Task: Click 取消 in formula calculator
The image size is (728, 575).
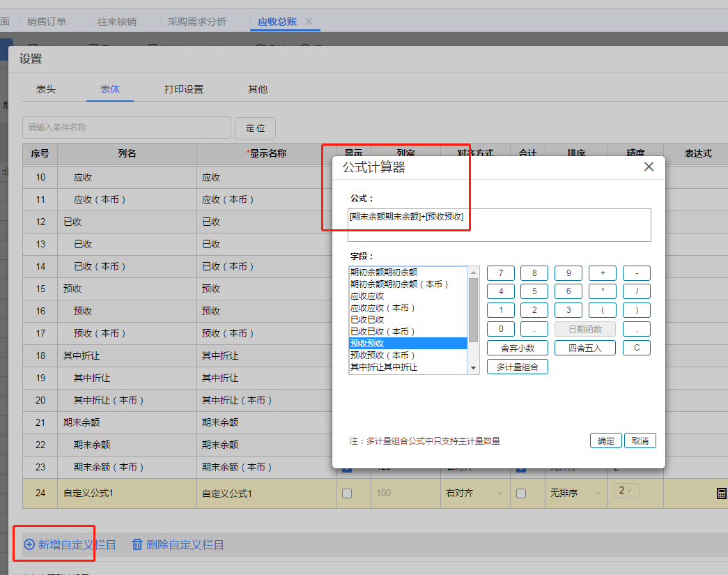Action: (640, 440)
